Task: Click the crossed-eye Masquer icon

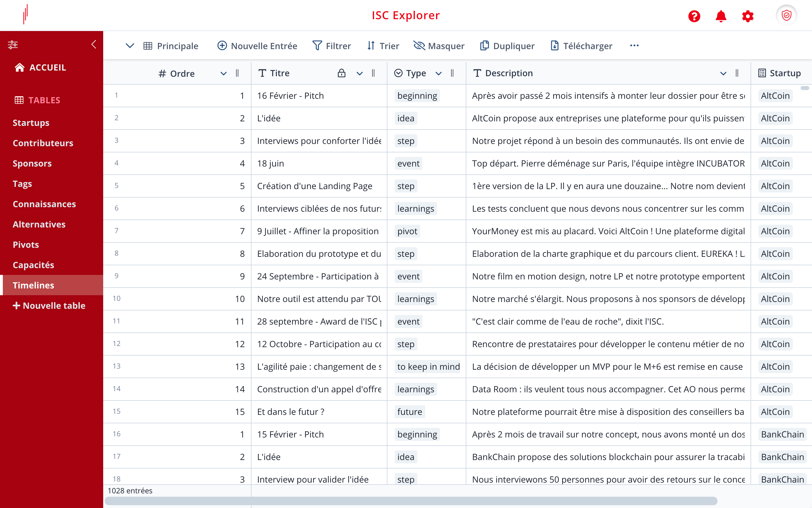Action: [x=419, y=46]
